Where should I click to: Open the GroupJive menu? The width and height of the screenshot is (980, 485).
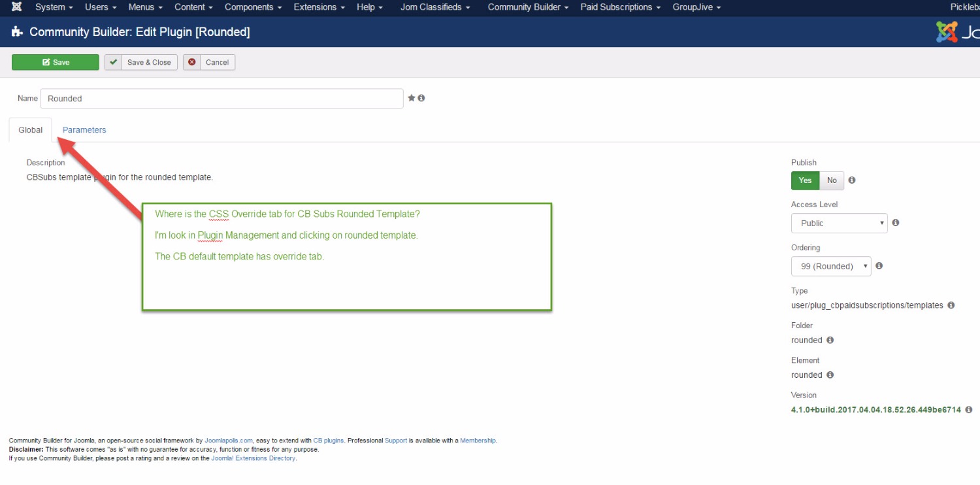(696, 7)
